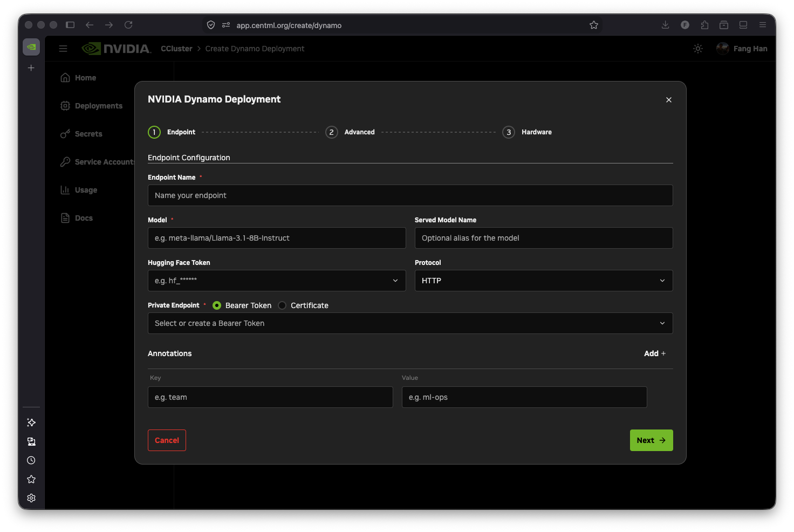Expand the Hugging Face Token dropdown
The image size is (794, 532).
click(x=277, y=281)
